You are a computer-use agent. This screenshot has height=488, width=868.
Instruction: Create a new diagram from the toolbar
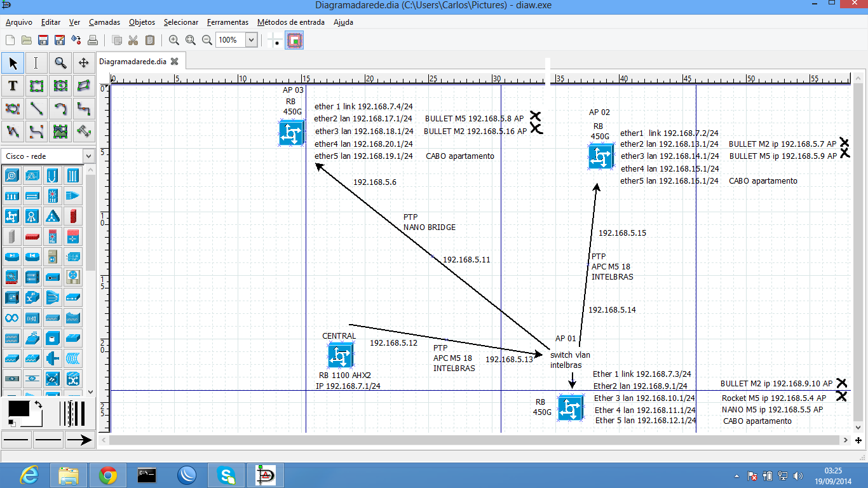click(10, 40)
